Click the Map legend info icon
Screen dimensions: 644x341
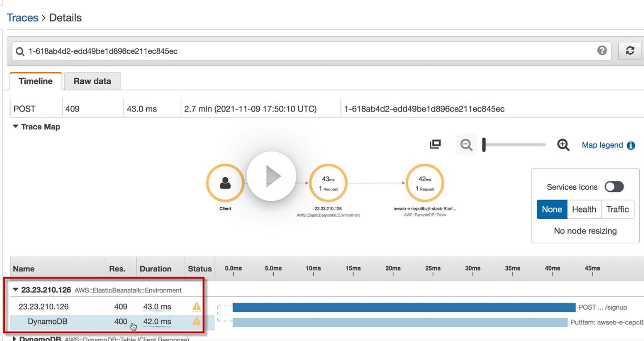[631, 145]
